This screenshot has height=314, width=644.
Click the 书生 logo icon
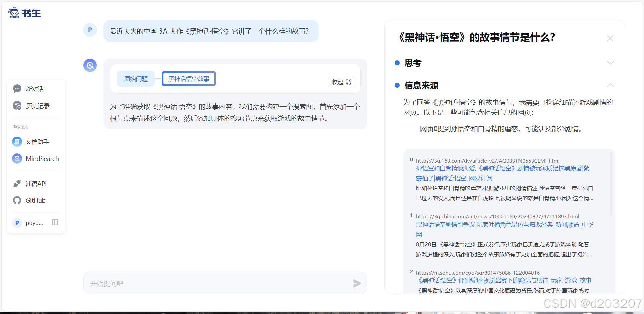(x=14, y=12)
